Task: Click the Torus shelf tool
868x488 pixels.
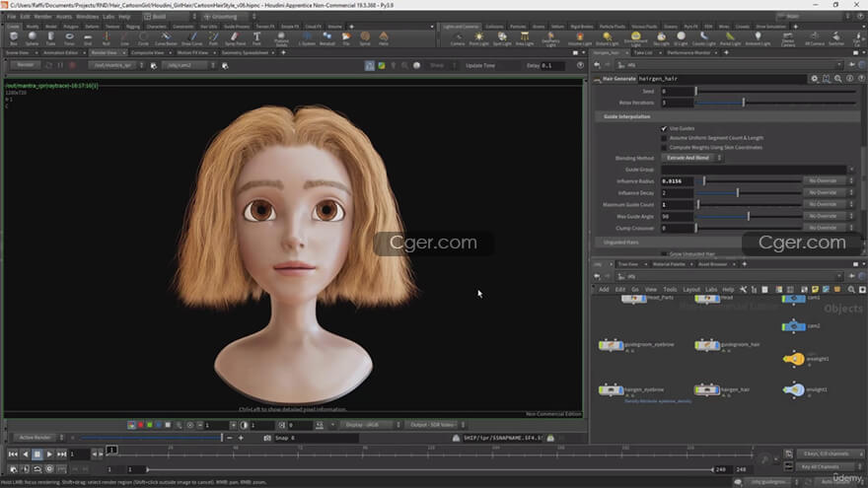Action: point(69,37)
